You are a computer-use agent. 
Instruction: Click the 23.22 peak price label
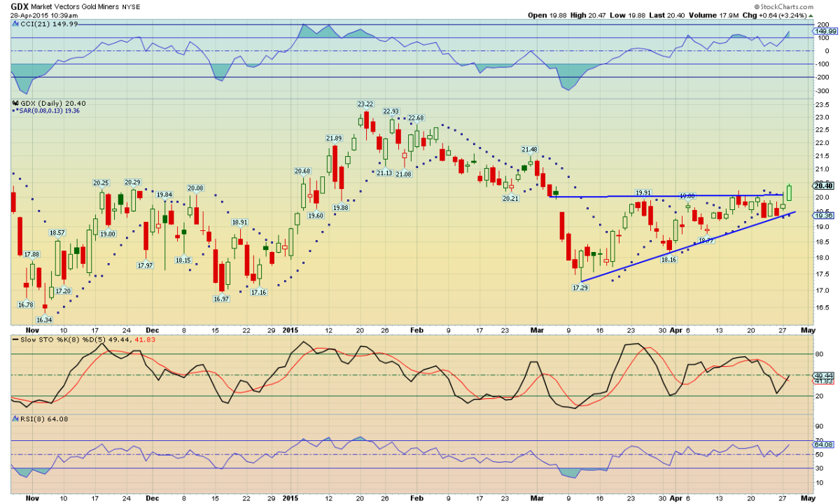click(x=365, y=104)
